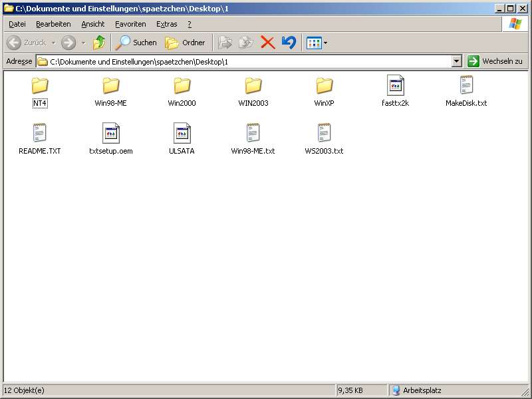Image resolution: width=532 pixels, height=399 pixels.
Task: Maximize the Explorer window
Action: [511, 9]
